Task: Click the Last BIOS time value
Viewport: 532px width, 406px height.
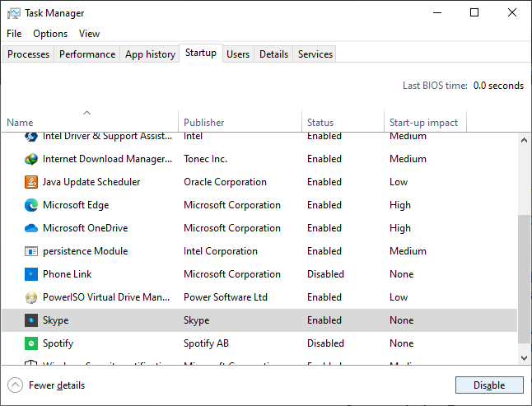Action: [x=498, y=86]
